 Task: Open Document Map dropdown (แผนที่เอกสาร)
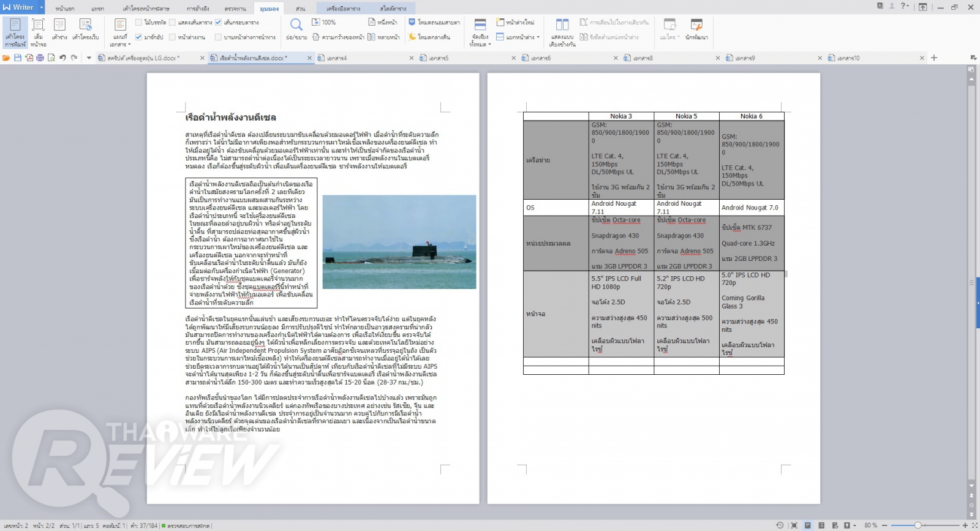pyautogui.click(x=120, y=32)
